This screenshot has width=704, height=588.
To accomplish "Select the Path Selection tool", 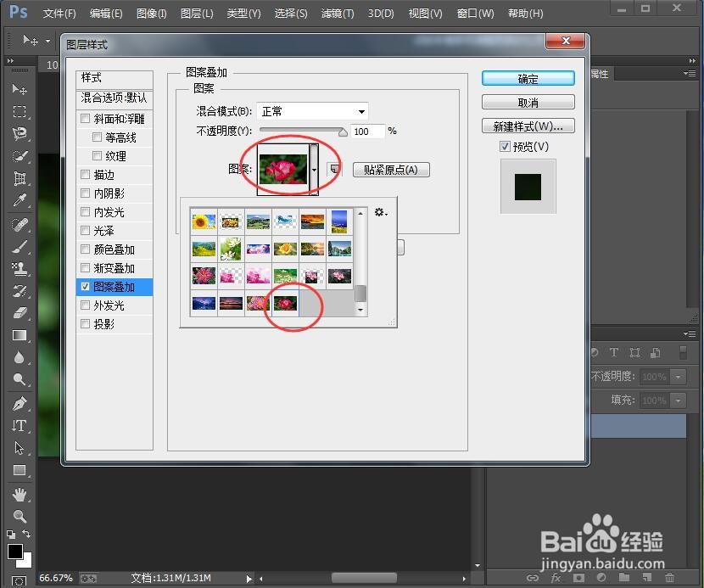I will [20, 448].
